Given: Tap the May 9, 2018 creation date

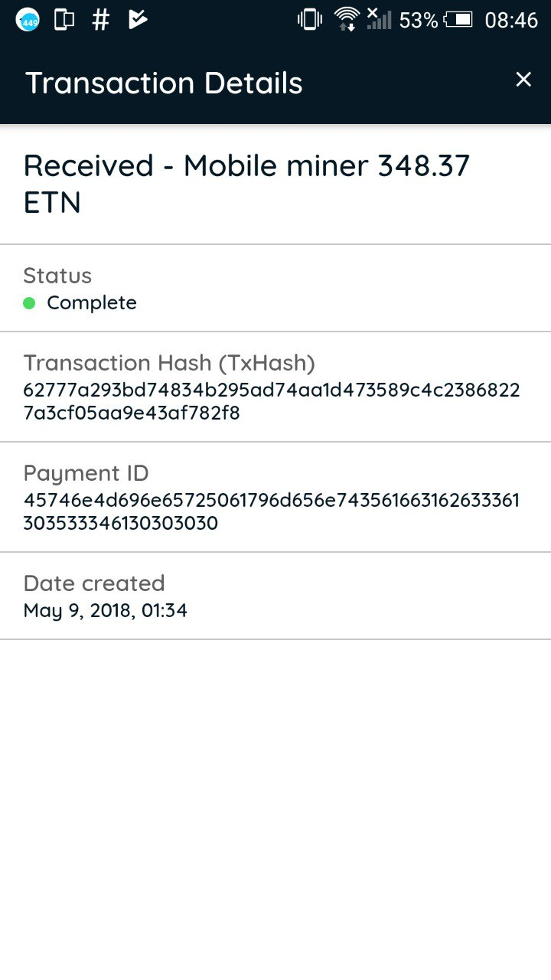Looking at the screenshot, I should click(106, 610).
